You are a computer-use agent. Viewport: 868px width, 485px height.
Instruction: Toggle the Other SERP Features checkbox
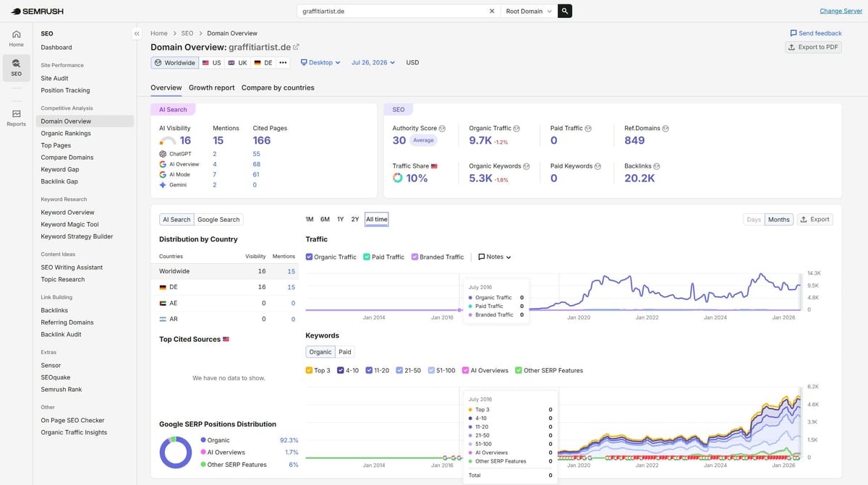[519, 370]
